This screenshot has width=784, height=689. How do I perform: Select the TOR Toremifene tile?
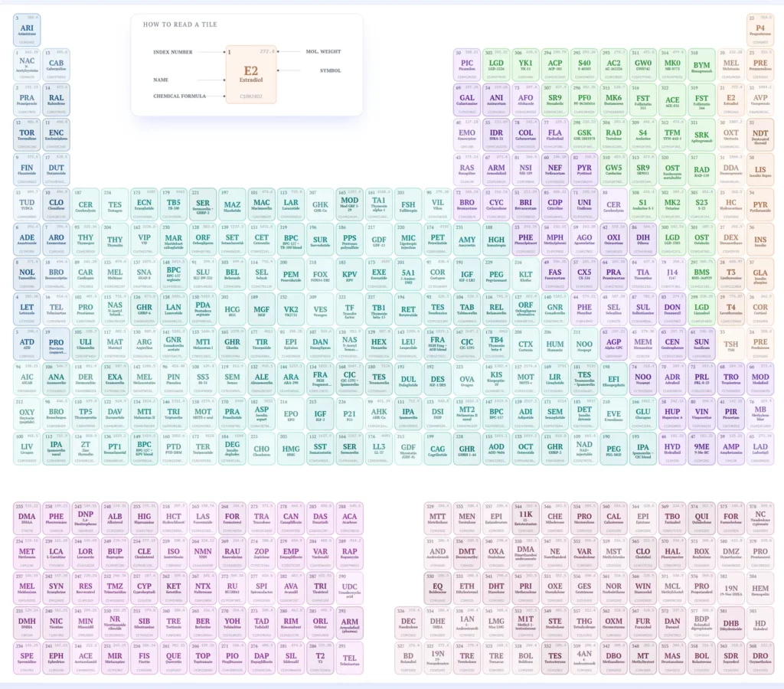(27, 135)
